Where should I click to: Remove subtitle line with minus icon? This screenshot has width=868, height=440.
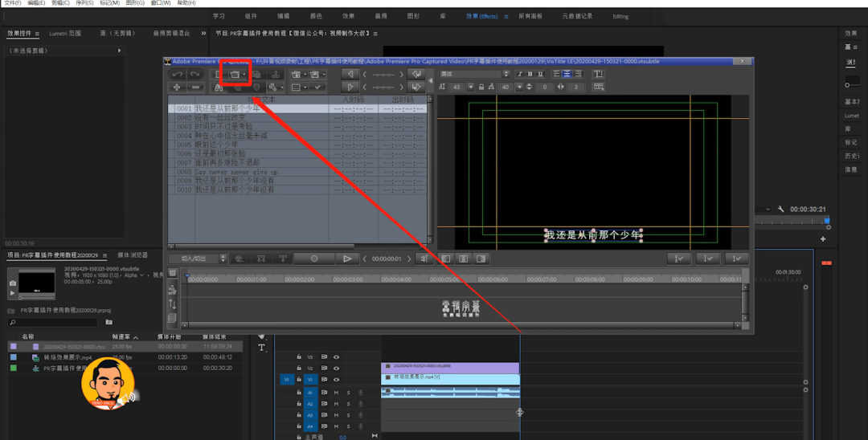click(195, 88)
